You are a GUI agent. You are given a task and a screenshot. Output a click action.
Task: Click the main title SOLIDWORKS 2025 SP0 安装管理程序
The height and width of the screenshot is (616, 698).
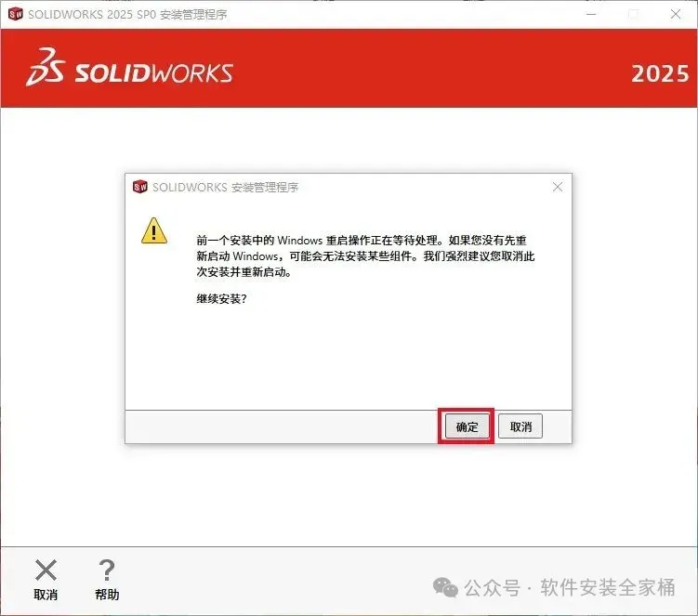(x=127, y=14)
